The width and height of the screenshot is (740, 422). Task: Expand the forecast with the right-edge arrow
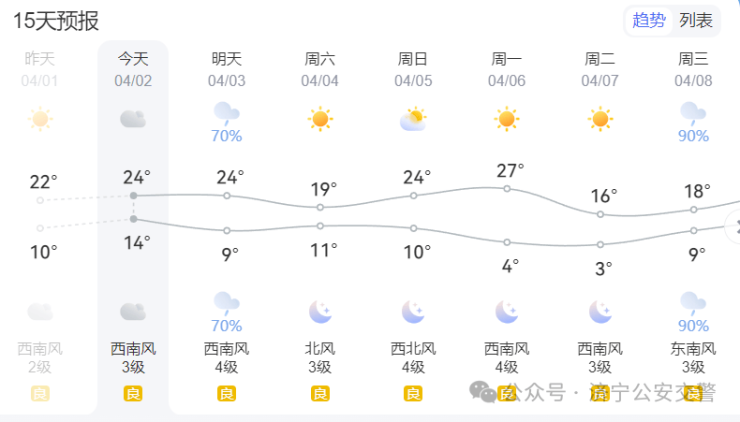pyautogui.click(x=735, y=228)
